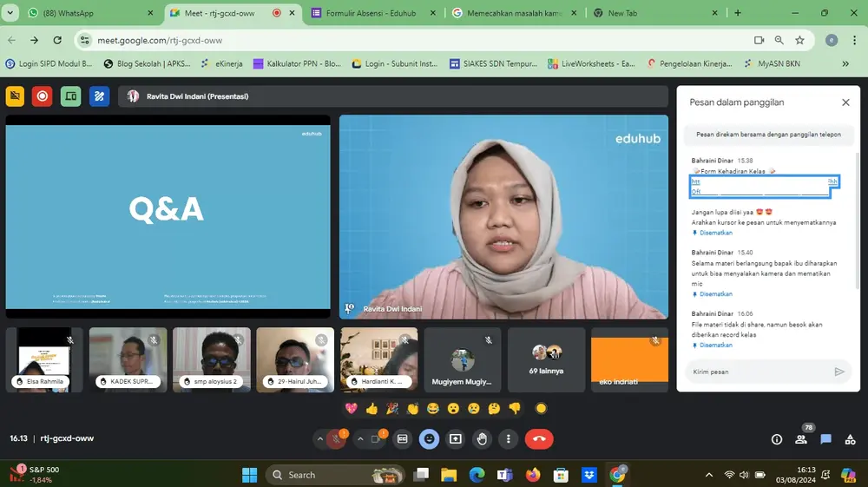Send the heart reaction emoji

(351, 408)
